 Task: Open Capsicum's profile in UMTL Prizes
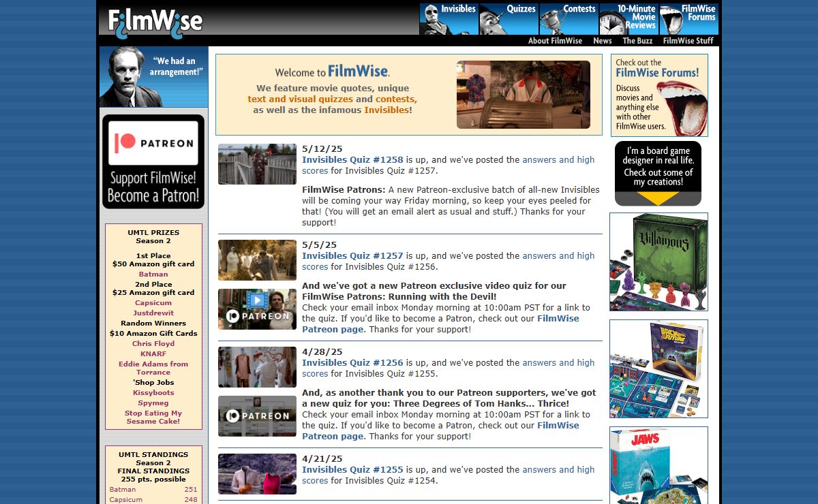pyautogui.click(x=153, y=302)
